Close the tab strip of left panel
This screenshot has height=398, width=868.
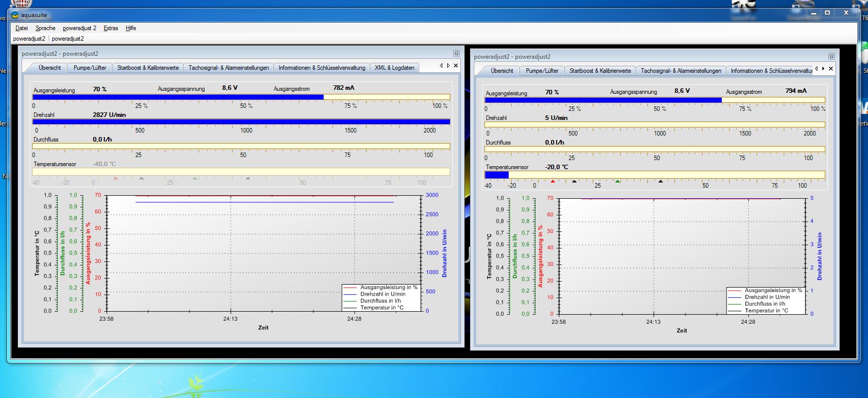point(456,66)
